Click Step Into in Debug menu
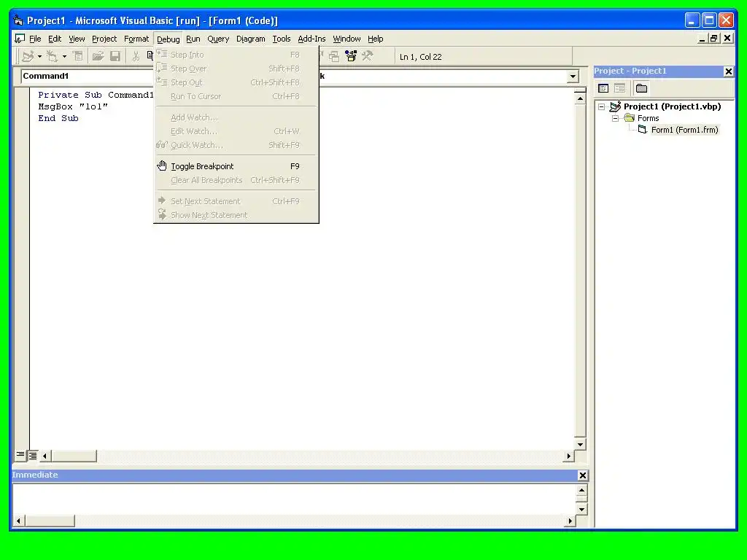The height and width of the screenshot is (560, 747). [236, 55]
